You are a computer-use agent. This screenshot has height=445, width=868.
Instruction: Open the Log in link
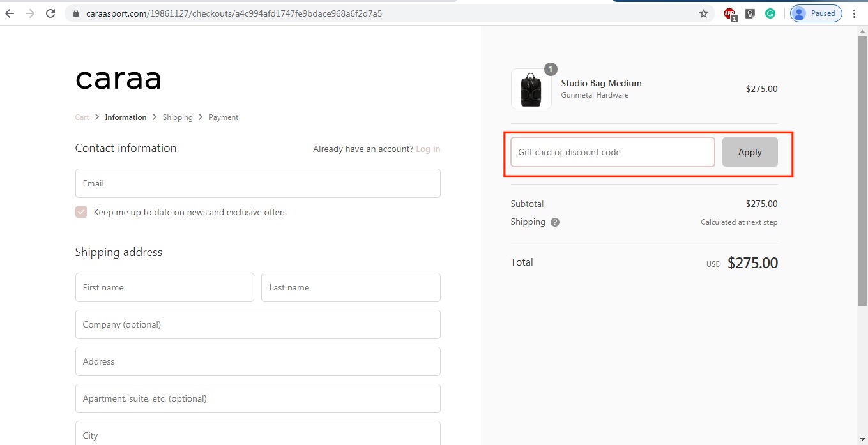click(x=428, y=149)
